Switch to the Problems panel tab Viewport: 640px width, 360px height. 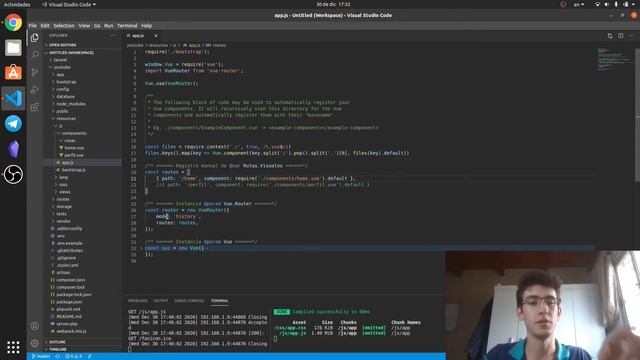tap(138, 301)
